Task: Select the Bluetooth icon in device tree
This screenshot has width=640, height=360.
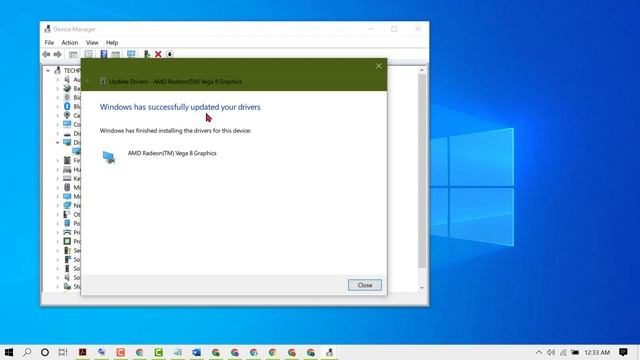Action: click(67, 106)
